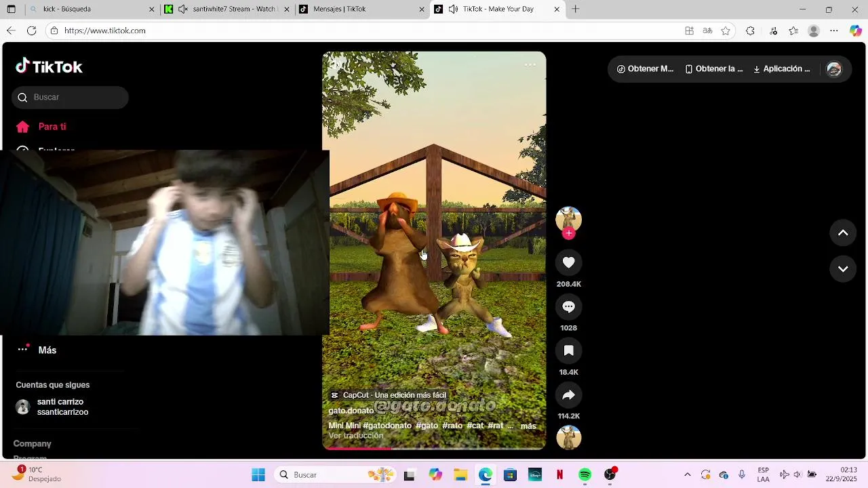Click your profile avatar

[834, 69]
